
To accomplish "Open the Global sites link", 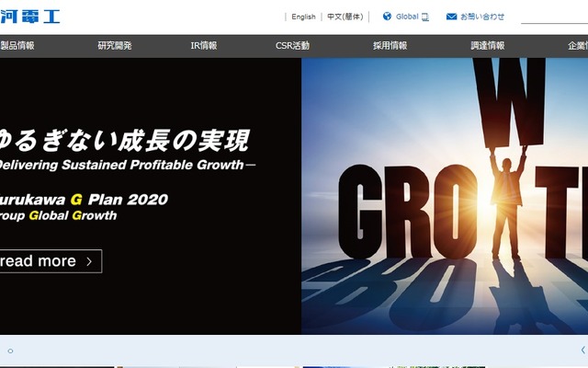I will [407, 17].
